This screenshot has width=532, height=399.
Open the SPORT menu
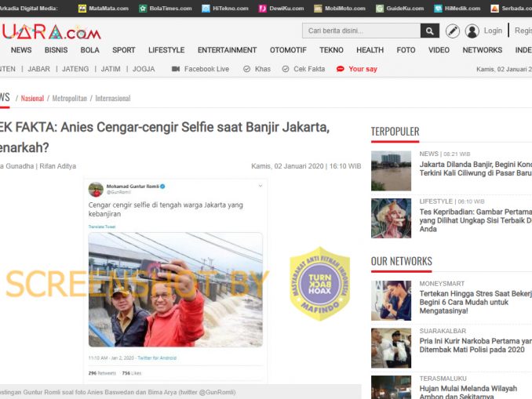tap(124, 50)
